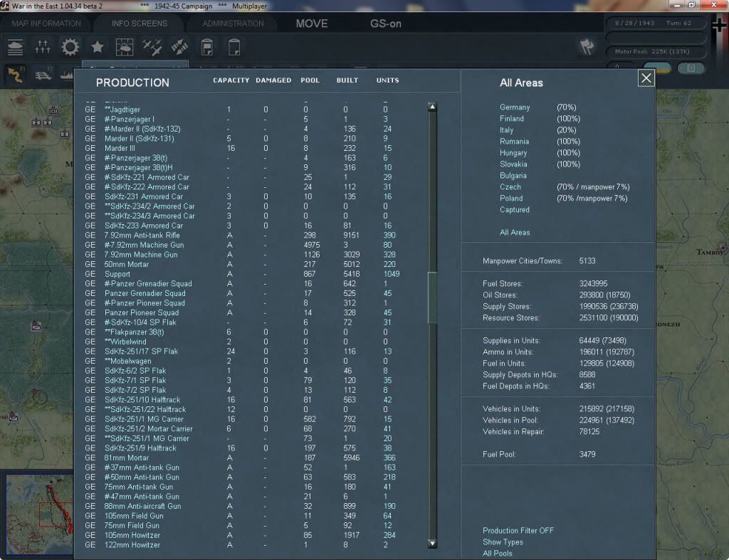729x560 pixels.
Task: Click the All Areas link below Captured
Action: [515, 233]
